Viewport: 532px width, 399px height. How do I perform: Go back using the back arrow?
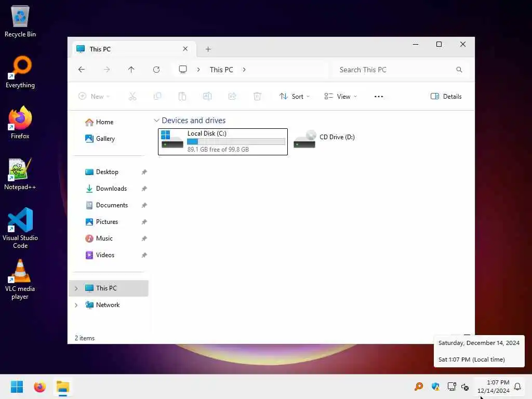(x=82, y=70)
